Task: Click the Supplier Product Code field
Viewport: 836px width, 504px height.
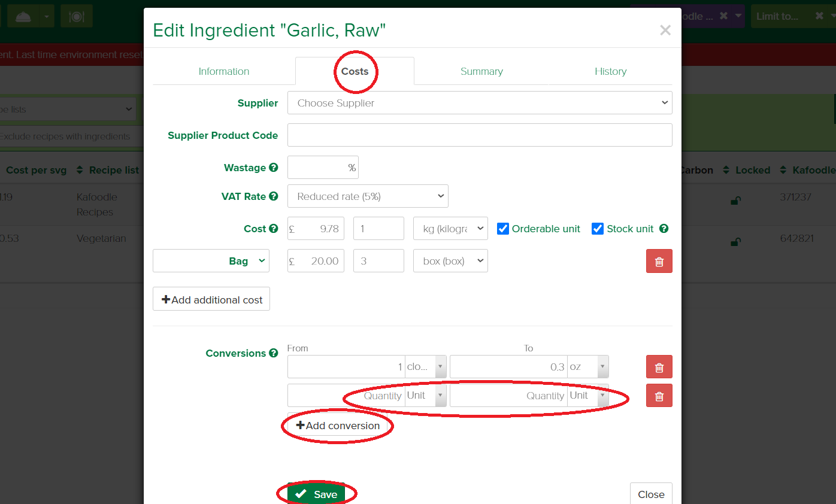Action: 479,135
